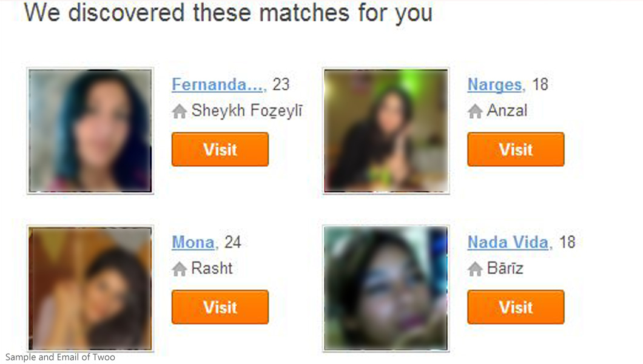643x364 pixels.
Task: Click the home icon next to Bārīz
Action: click(x=475, y=269)
